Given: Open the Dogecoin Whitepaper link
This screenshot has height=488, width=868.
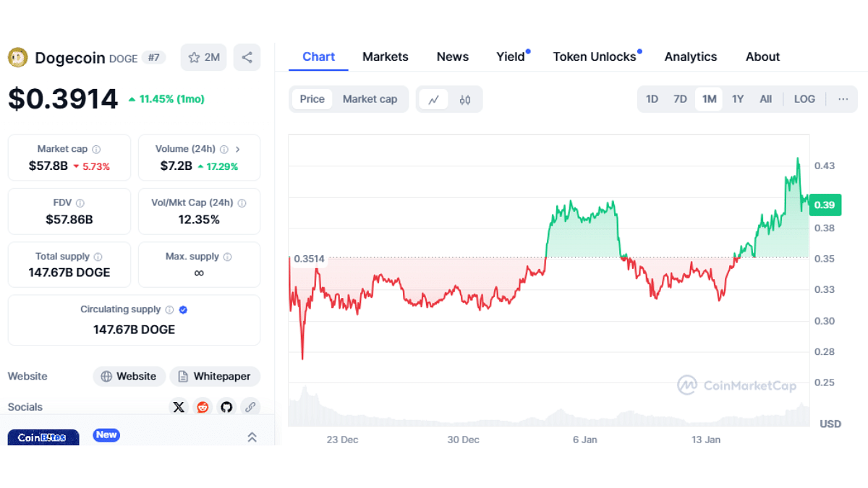Looking at the screenshot, I should [215, 377].
